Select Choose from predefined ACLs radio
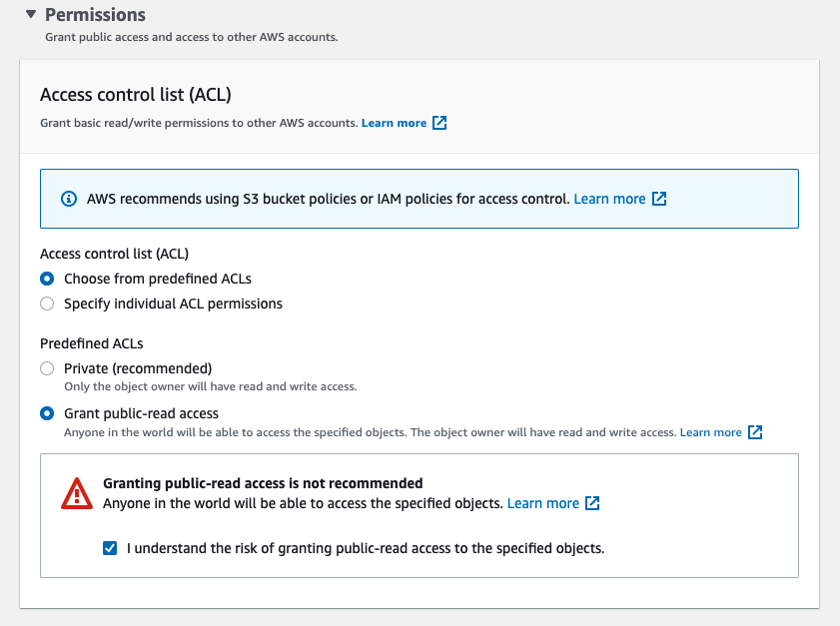840x626 pixels. 47,279
